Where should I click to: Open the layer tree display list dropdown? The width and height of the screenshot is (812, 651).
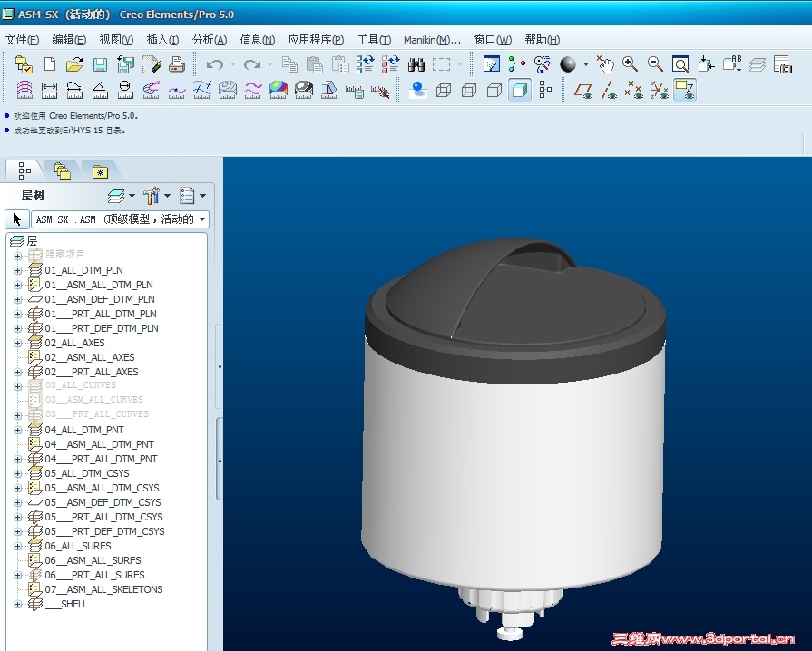[192, 196]
